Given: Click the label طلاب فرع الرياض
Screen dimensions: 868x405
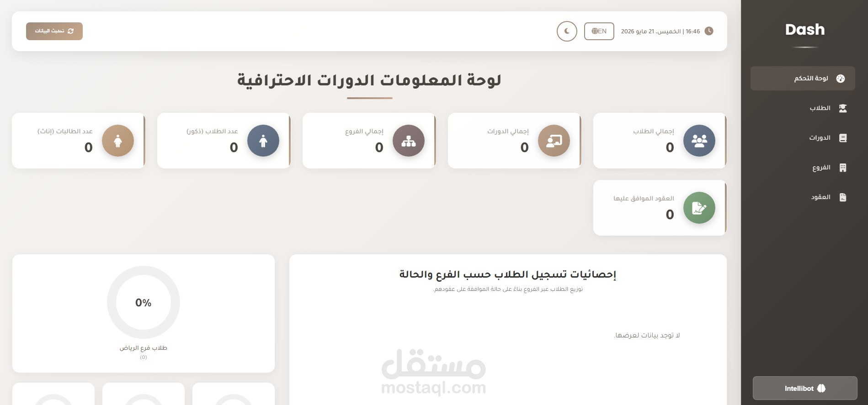Looking at the screenshot, I should point(144,348).
